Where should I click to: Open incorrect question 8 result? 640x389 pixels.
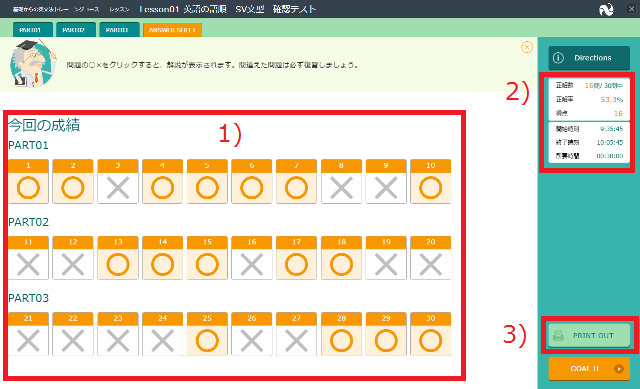[x=341, y=181]
